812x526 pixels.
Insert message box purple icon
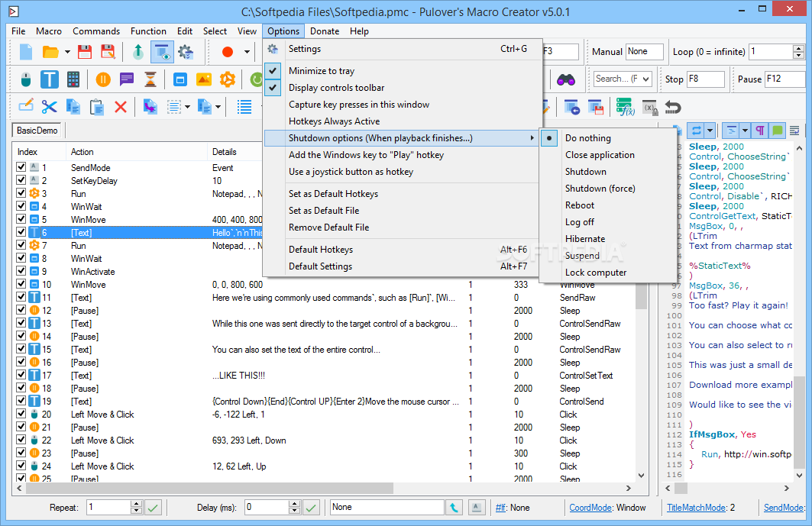[x=126, y=79]
